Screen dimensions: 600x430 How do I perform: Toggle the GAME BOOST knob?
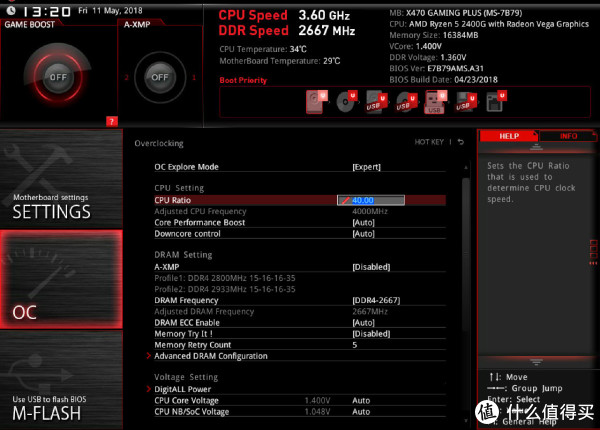(58, 77)
